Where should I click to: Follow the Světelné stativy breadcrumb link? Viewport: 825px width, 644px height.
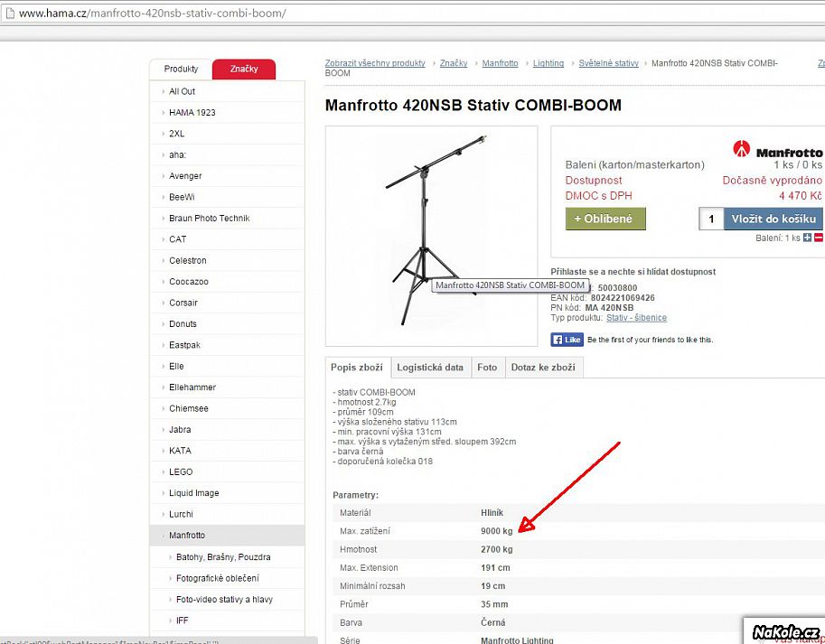pyautogui.click(x=609, y=63)
